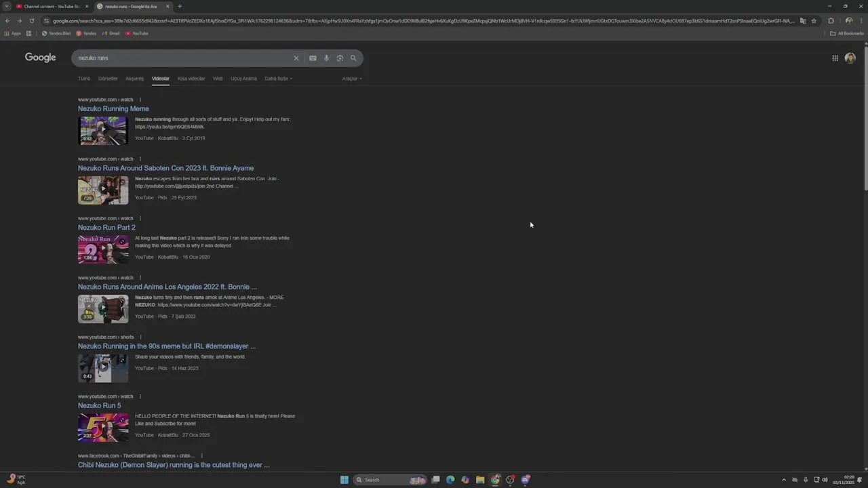The width and height of the screenshot is (868, 488).
Task: Open 'Nezuko Runs Around Anime Los Angeles 2022' link
Action: pos(167,287)
